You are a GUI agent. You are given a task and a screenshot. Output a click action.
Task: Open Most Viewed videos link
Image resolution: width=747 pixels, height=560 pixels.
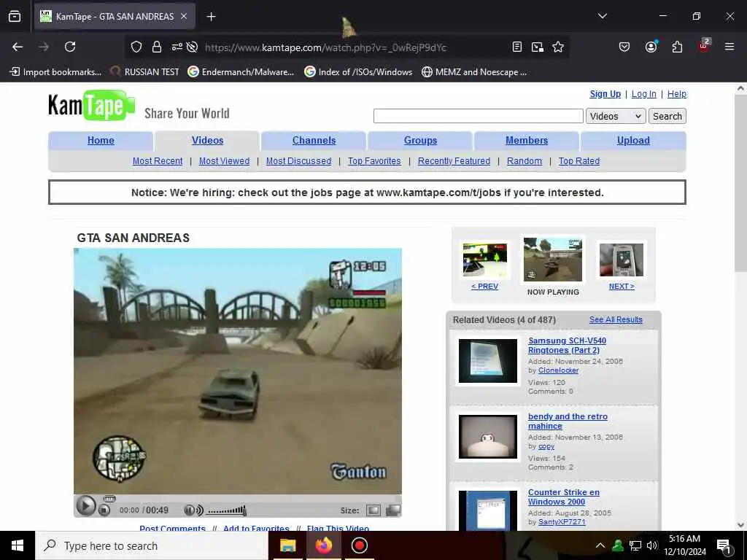225,161
